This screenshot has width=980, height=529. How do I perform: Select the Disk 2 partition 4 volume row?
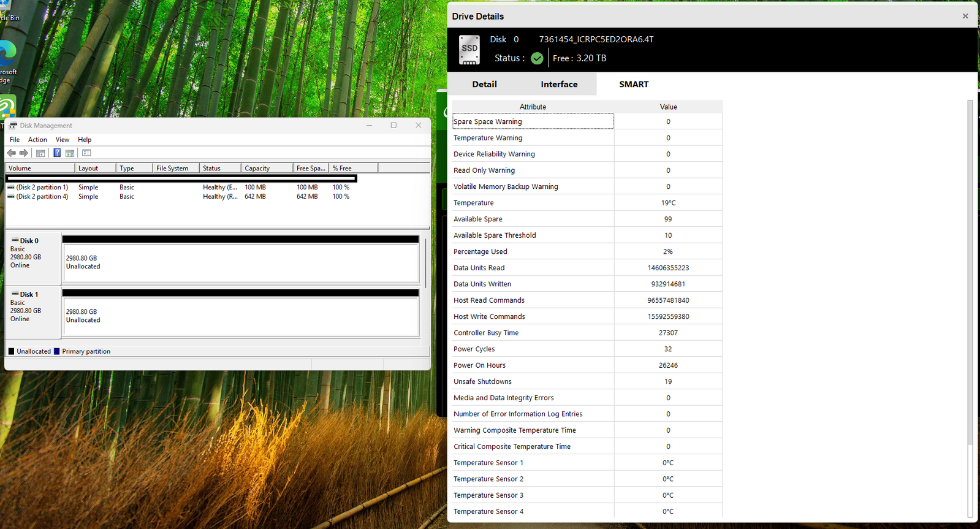pos(42,197)
